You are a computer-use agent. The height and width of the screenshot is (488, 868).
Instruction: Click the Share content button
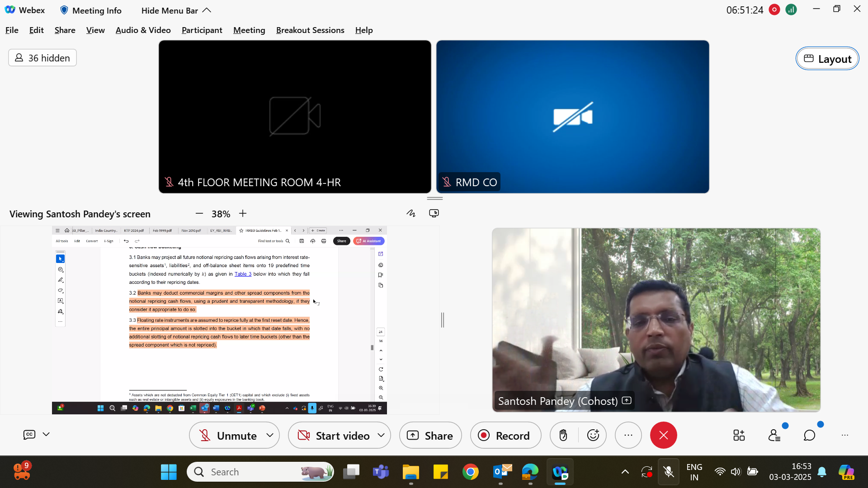click(430, 436)
